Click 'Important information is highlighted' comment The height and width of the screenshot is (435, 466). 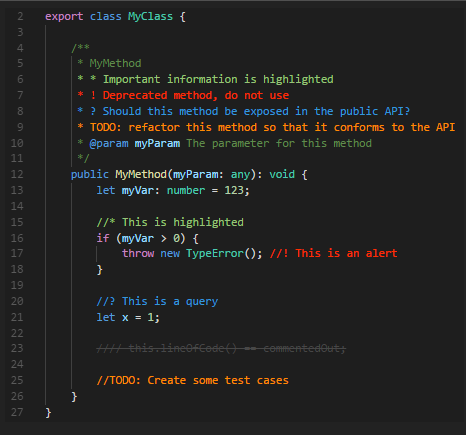218,79
